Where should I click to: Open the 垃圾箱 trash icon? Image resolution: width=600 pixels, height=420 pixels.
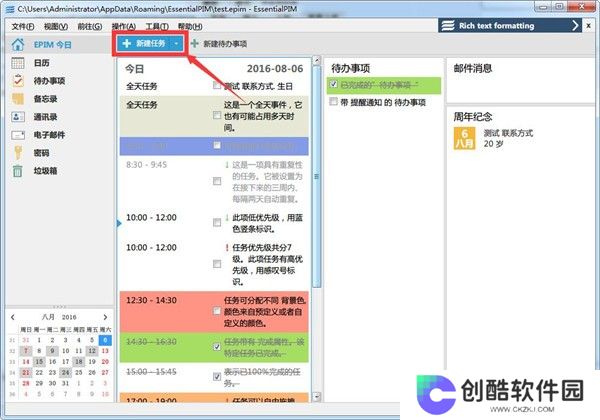tap(18, 171)
